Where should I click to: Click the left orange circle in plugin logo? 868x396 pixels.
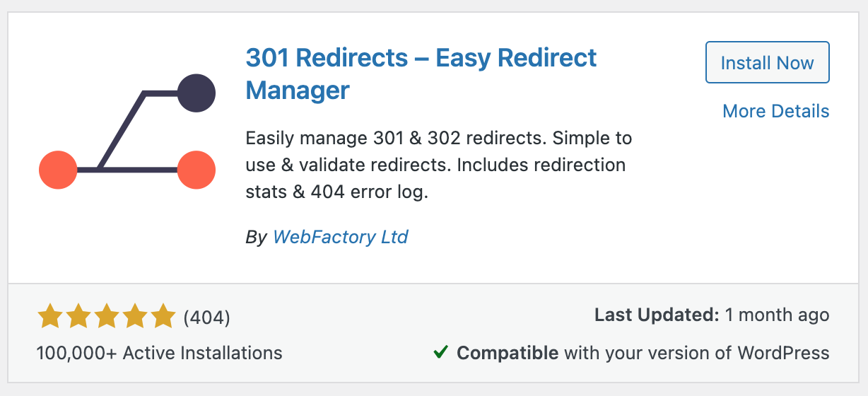pos(58,170)
